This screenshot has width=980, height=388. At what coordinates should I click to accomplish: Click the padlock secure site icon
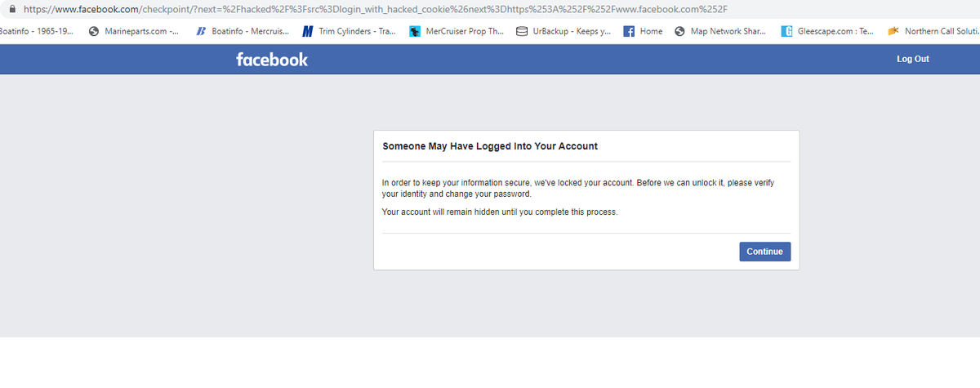(12, 9)
